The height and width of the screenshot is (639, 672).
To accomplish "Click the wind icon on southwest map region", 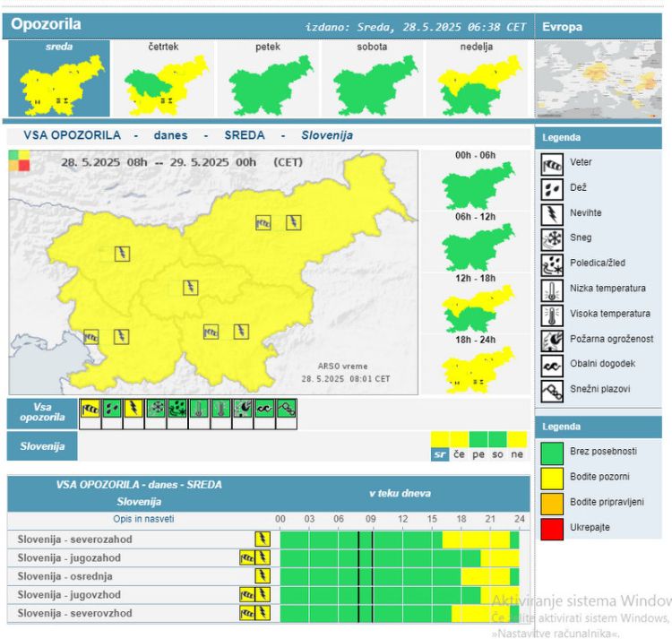I will tap(90, 337).
